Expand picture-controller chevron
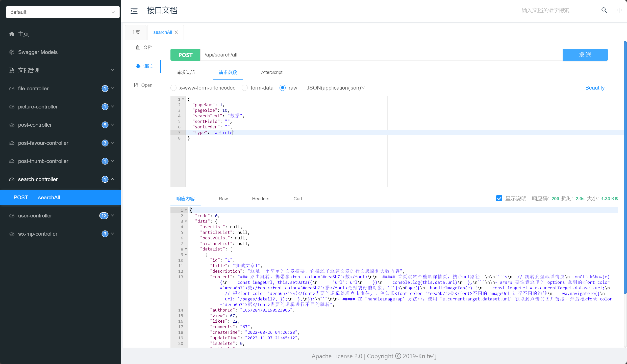 tap(113, 106)
